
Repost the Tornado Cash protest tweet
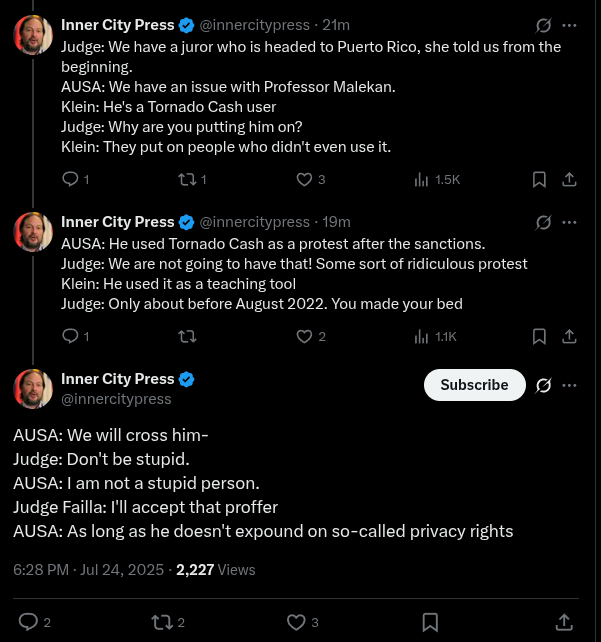tap(185, 336)
